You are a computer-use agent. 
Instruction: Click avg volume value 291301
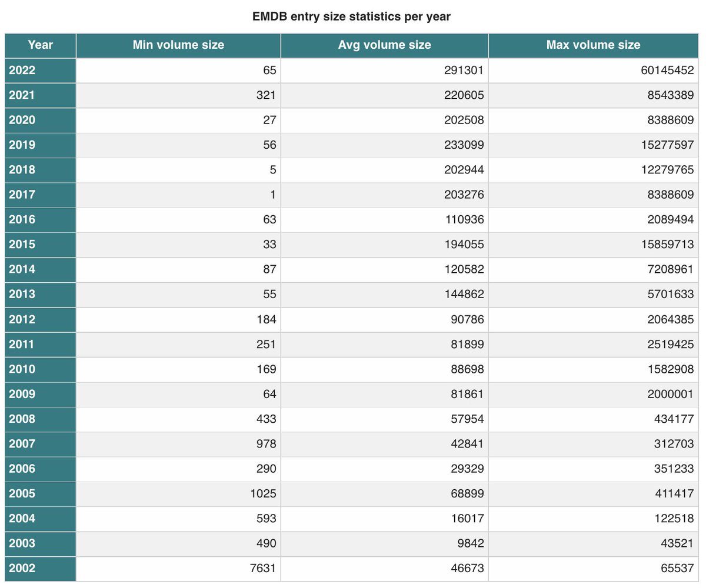pos(464,71)
